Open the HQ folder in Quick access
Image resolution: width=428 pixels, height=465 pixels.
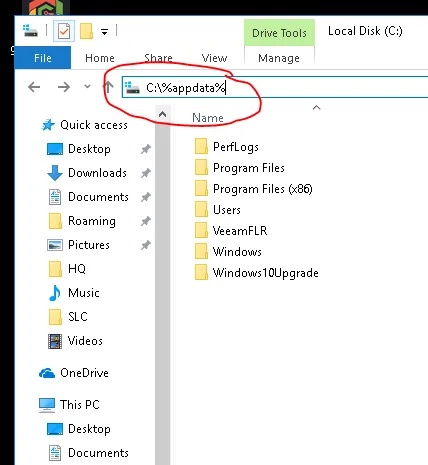[x=77, y=269]
